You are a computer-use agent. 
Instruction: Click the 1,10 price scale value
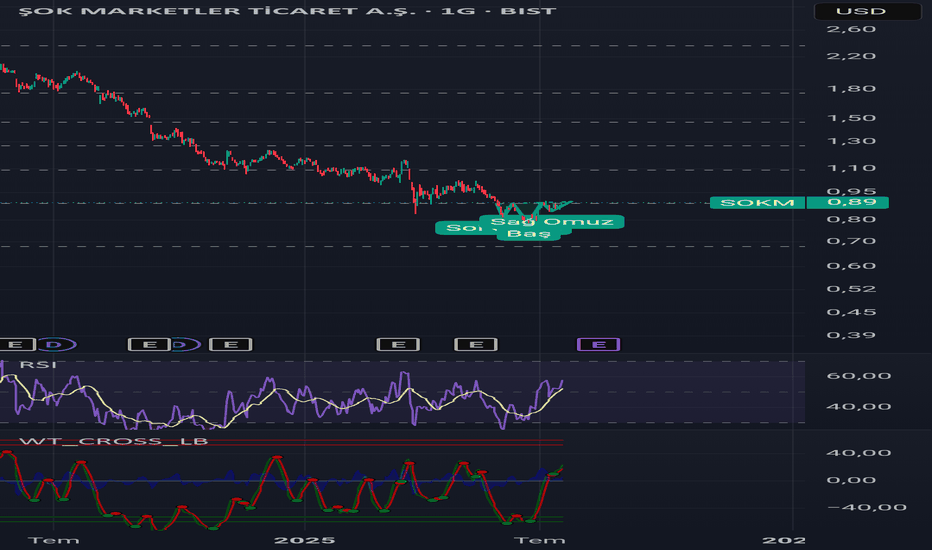(x=851, y=168)
